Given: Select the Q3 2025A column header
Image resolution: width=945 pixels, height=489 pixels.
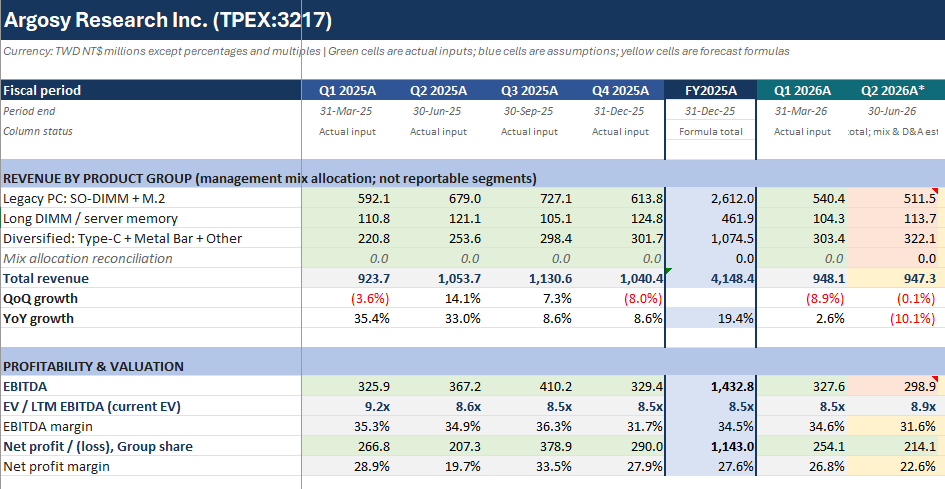Looking at the screenshot, I should point(529,90).
